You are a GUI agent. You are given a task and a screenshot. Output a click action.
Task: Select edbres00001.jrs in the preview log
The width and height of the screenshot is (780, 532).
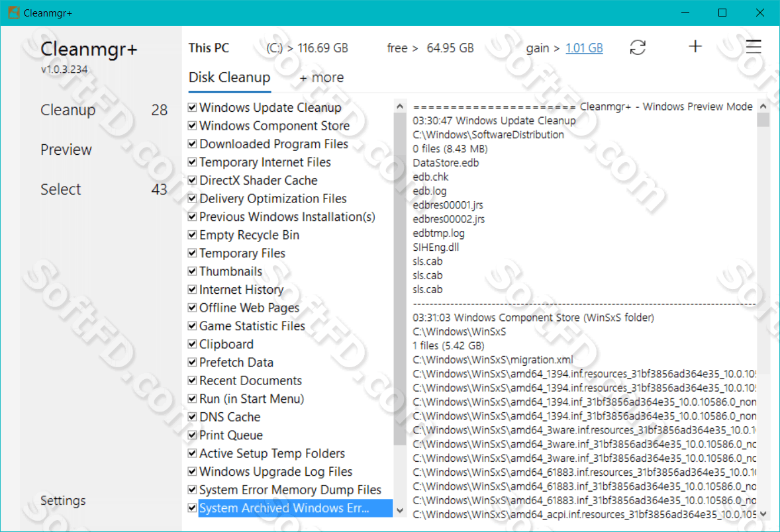[448, 205]
